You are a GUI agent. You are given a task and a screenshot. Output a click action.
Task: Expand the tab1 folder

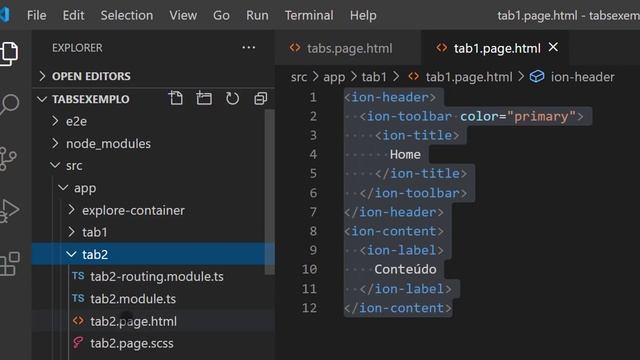click(x=71, y=232)
